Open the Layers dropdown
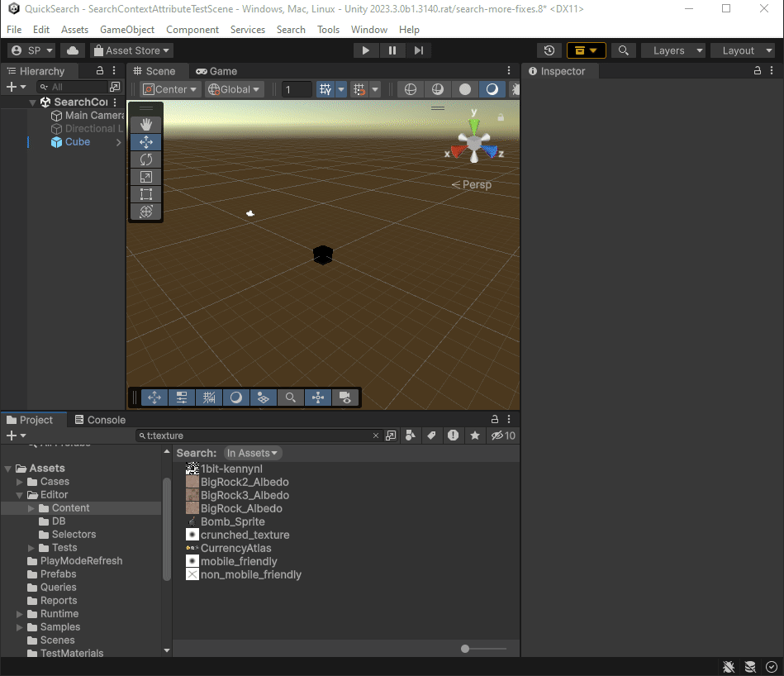This screenshot has width=784, height=676. pyautogui.click(x=673, y=50)
